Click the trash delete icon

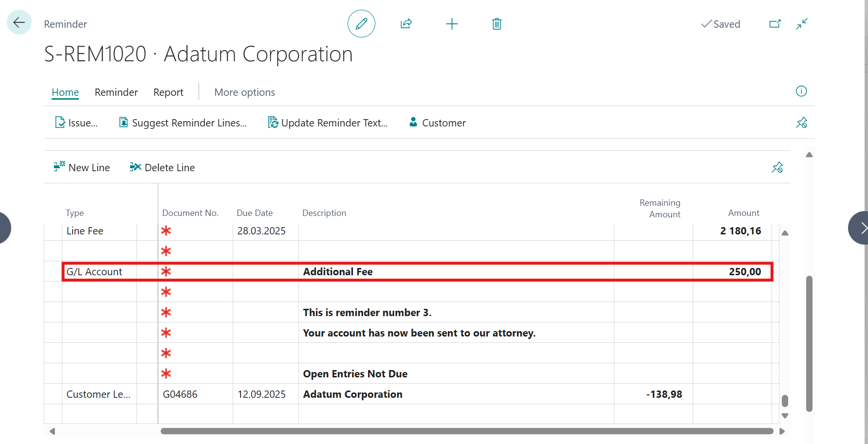point(497,24)
